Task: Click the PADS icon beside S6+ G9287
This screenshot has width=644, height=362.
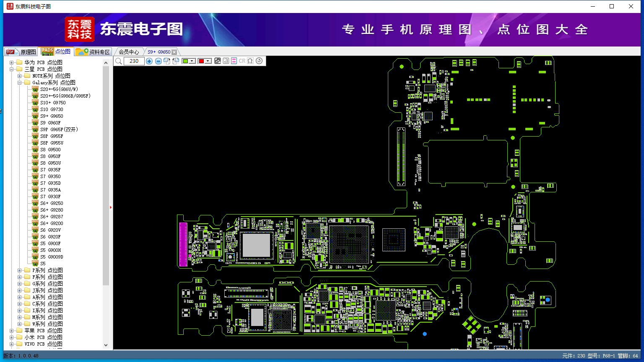Action: tap(35, 217)
